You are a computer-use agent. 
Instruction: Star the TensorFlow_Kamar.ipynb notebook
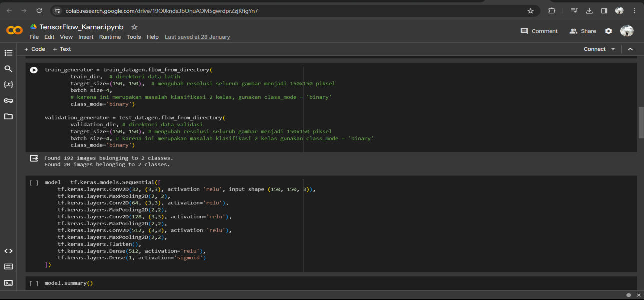click(x=134, y=27)
